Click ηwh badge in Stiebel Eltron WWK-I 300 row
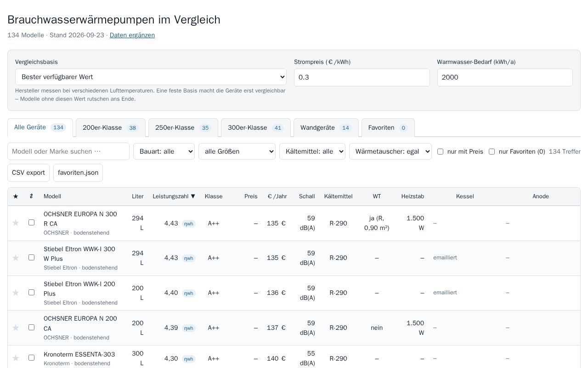Viewport: 588px width, 368px height. (x=189, y=259)
